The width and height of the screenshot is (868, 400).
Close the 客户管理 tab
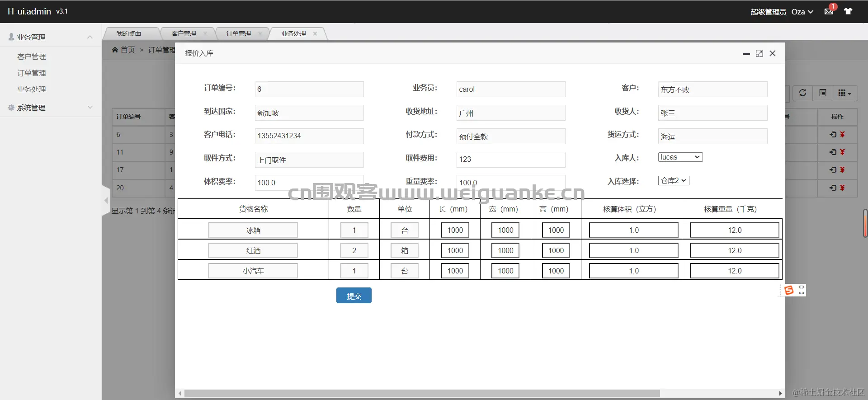[205, 33]
